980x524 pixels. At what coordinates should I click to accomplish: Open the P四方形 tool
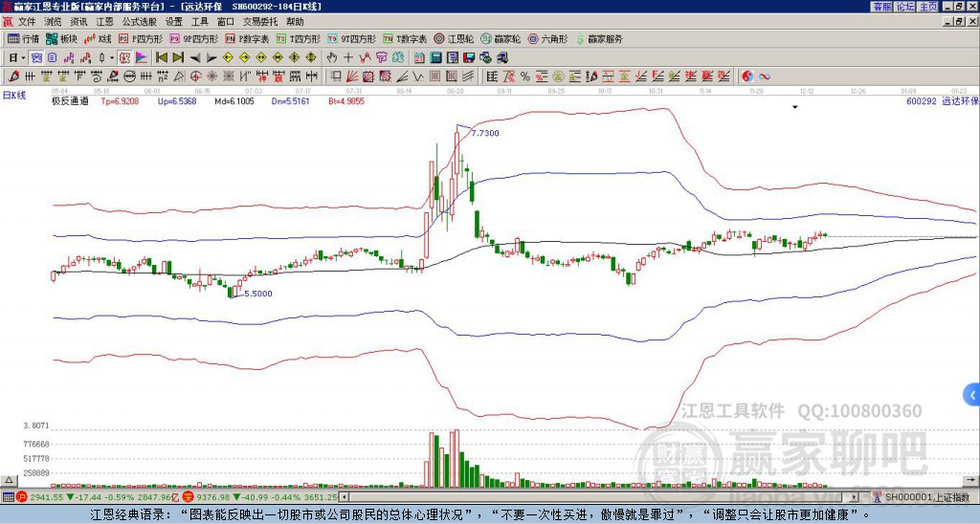click(x=141, y=38)
